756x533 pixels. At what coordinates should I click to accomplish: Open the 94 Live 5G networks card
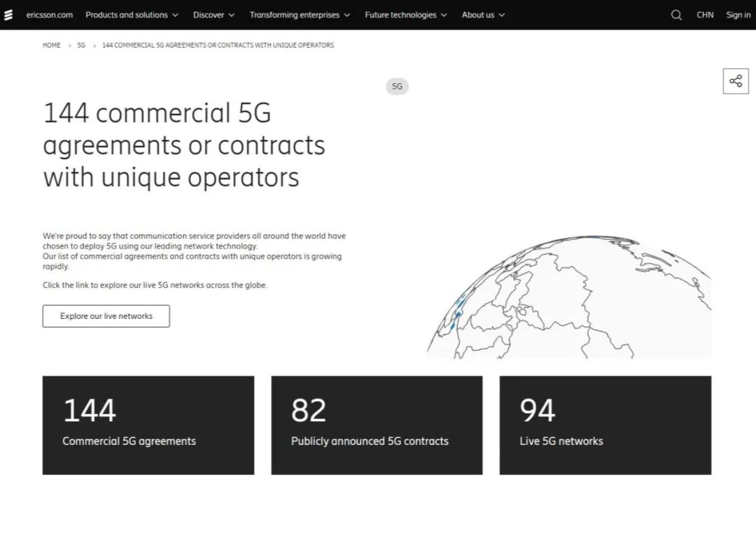coord(605,425)
